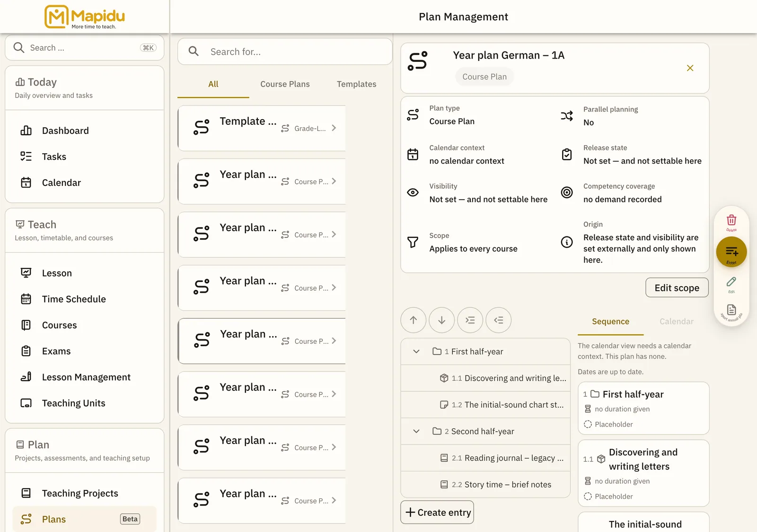
Task: Open Teaching Units in the sidebar
Action: pyautogui.click(x=85, y=403)
